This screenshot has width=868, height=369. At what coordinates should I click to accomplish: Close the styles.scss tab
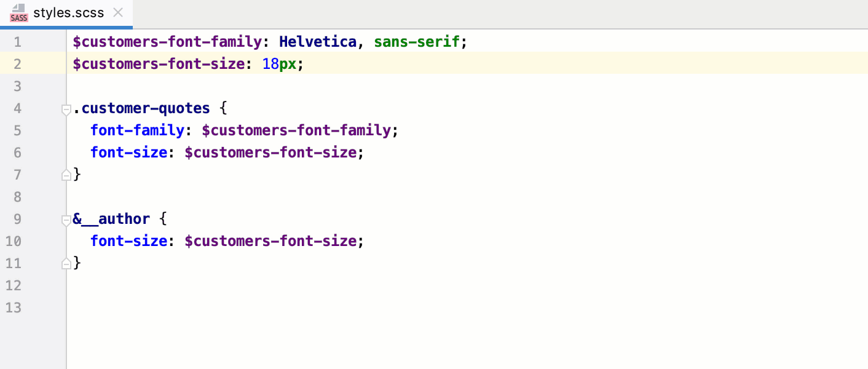[x=117, y=11]
